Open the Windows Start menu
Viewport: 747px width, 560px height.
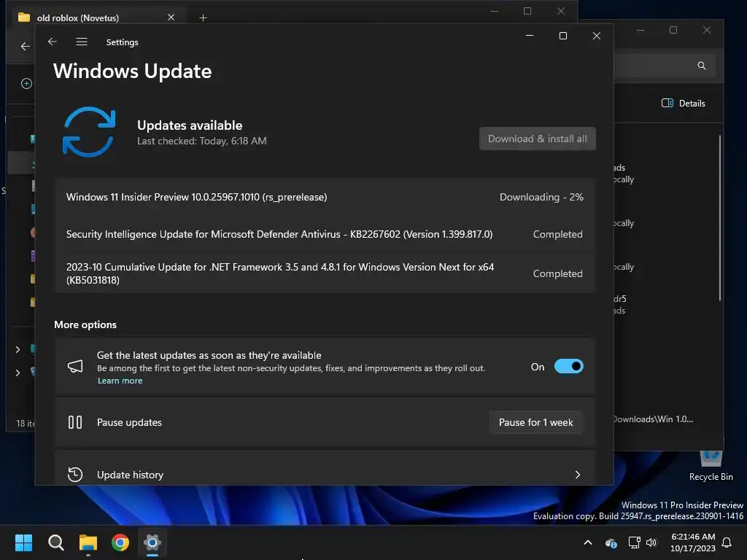click(x=23, y=542)
